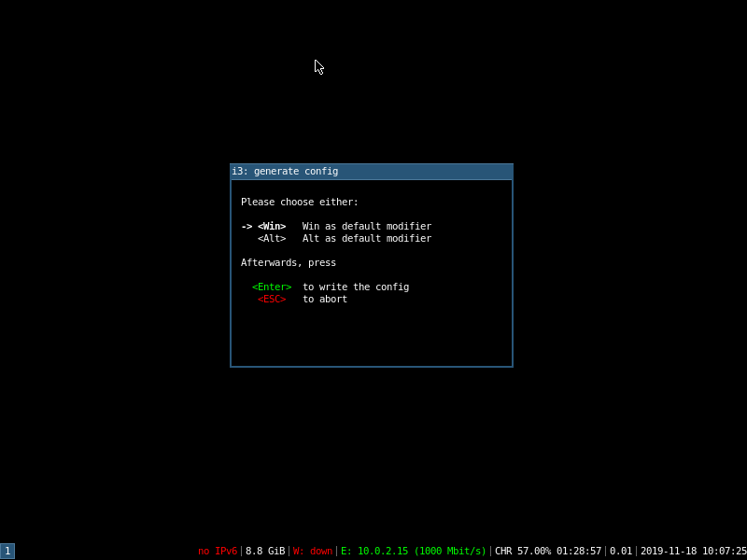
Task: Click the 'no IPv6' status entry
Action: 218,551
